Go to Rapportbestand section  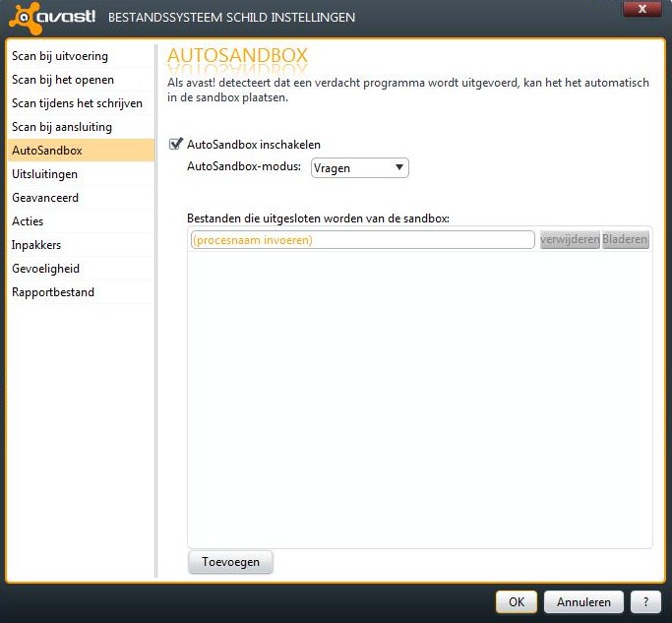click(x=81, y=292)
